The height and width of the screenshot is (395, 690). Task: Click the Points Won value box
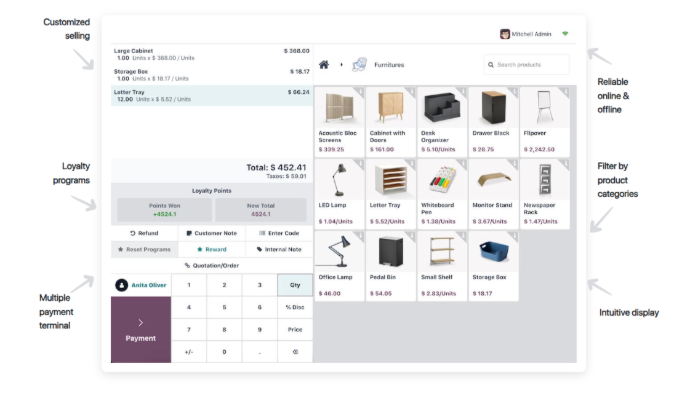click(x=165, y=210)
